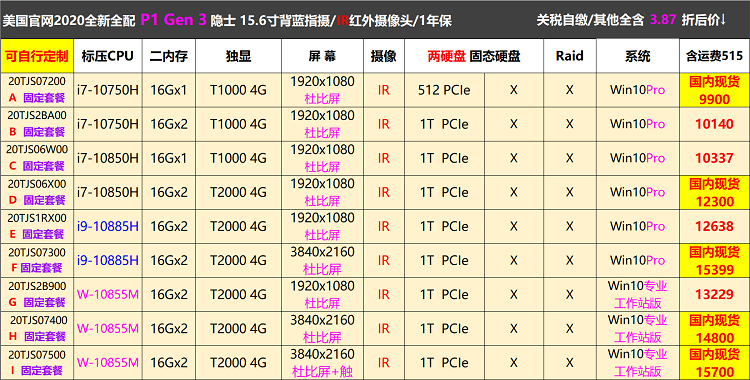This screenshot has height=380, width=750.
Task: Select model 20TJS07200 package A cell
Action: pyautogui.click(x=37, y=90)
